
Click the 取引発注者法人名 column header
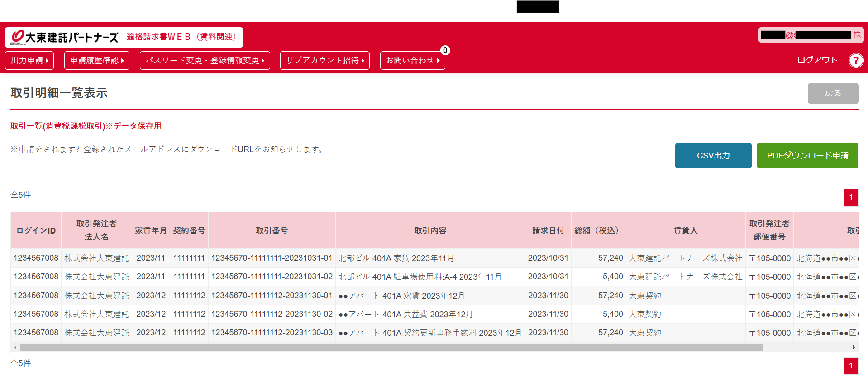[x=96, y=230]
